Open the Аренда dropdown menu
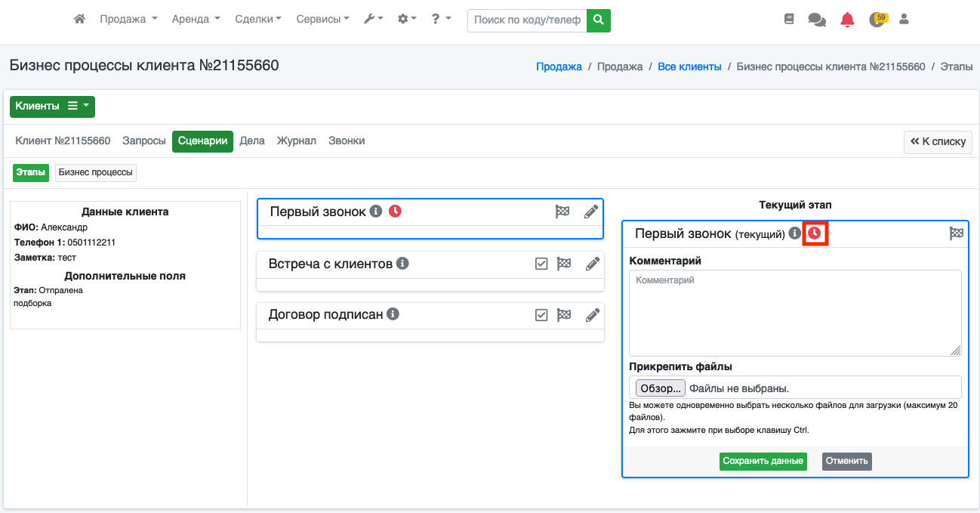The height and width of the screenshot is (513, 980). pos(196,20)
